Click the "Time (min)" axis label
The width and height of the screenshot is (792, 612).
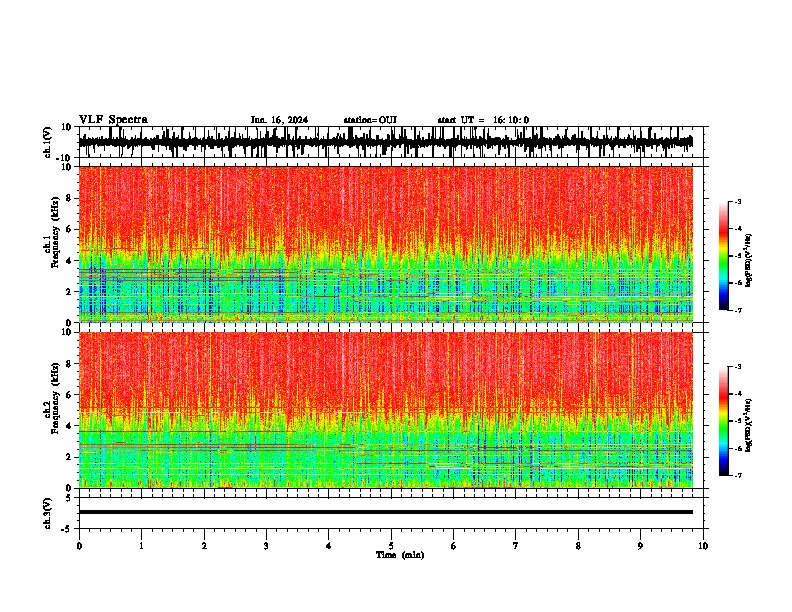coord(400,555)
